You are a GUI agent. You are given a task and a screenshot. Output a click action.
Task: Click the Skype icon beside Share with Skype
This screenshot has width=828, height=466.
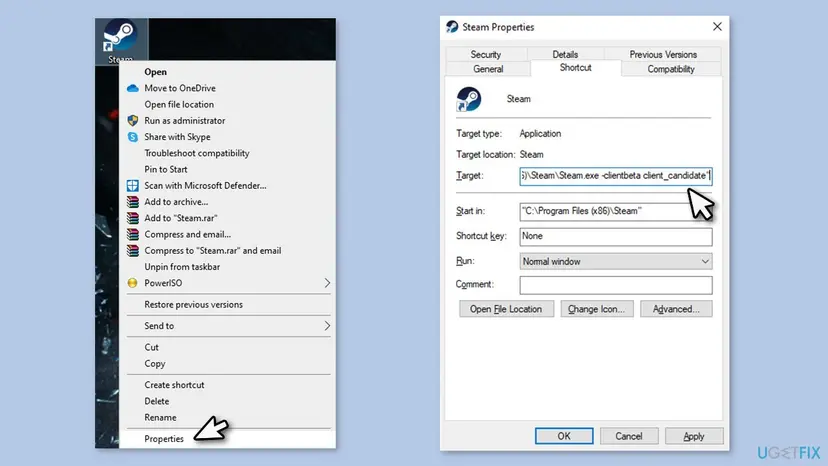pyautogui.click(x=133, y=137)
